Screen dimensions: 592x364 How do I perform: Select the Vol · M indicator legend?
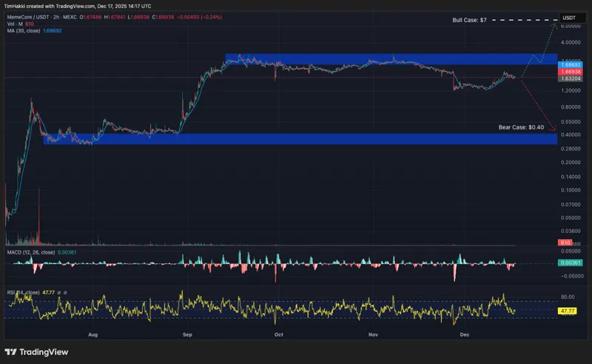(x=15, y=24)
